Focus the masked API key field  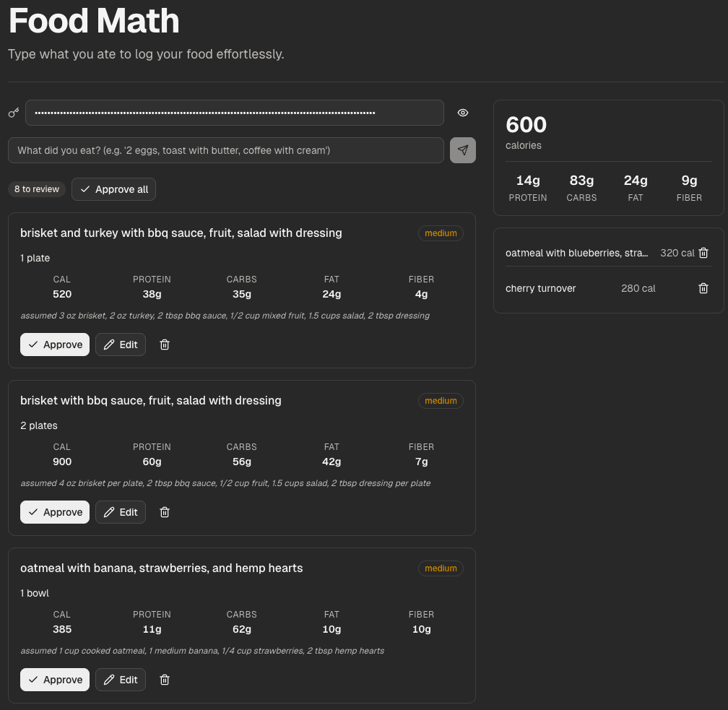[235, 113]
